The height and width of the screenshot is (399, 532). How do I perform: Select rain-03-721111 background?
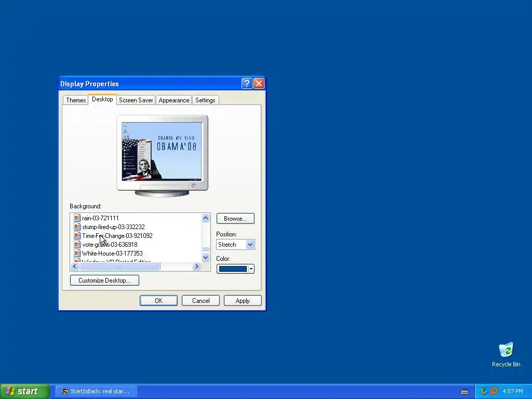(100, 218)
